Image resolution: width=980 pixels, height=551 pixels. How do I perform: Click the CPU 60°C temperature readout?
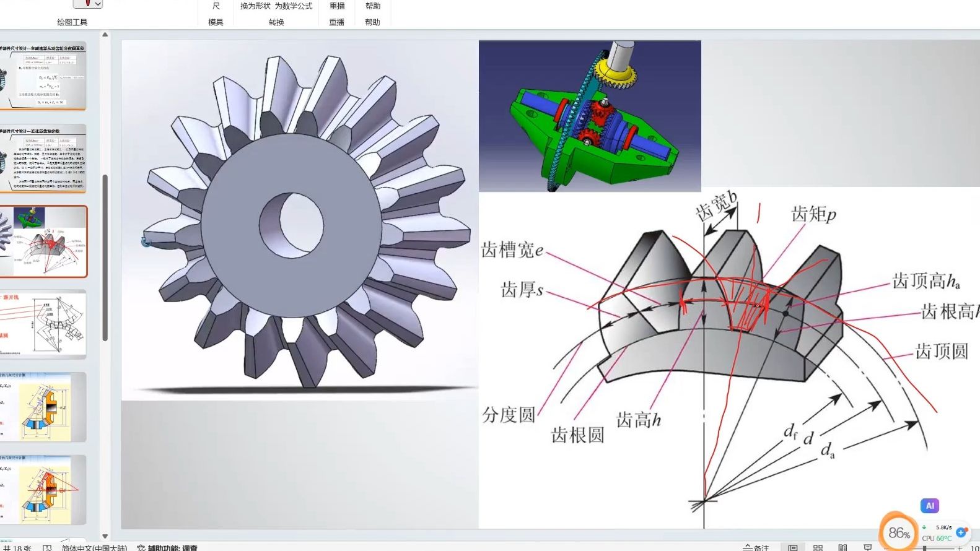(x=937, y=539)
